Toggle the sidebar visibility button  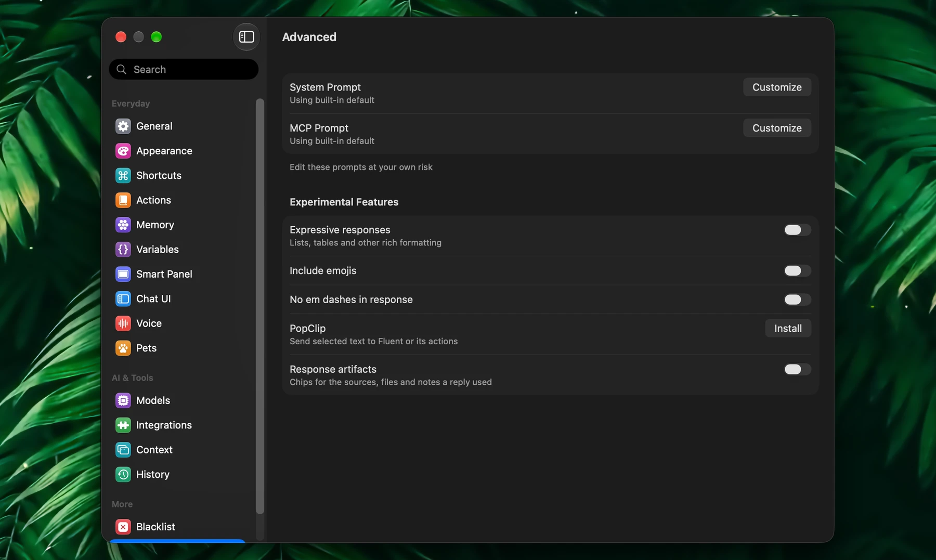tap(246, 37)
